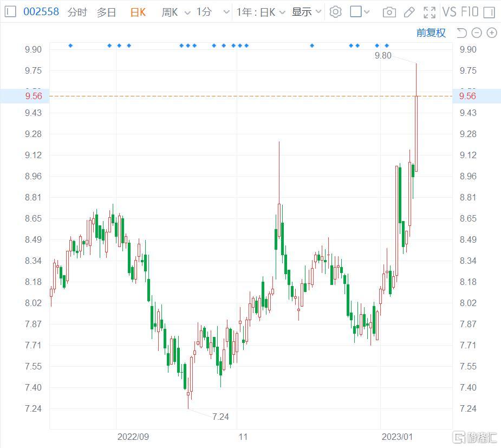Toggle the left sidebar panel icon

coord(10,12)
